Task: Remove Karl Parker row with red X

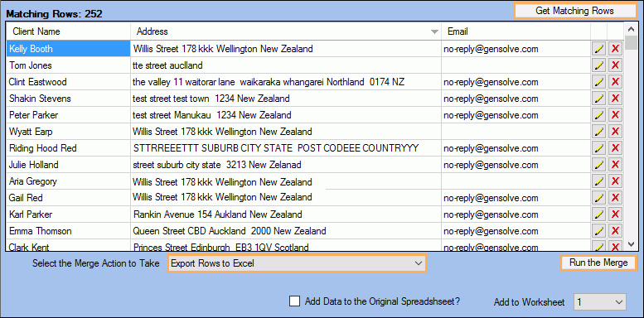Action: (x=615, y=214)
